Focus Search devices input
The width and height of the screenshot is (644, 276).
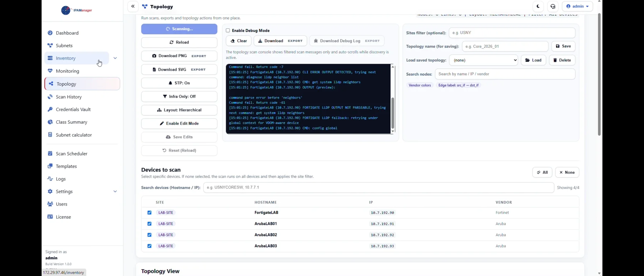379,188
